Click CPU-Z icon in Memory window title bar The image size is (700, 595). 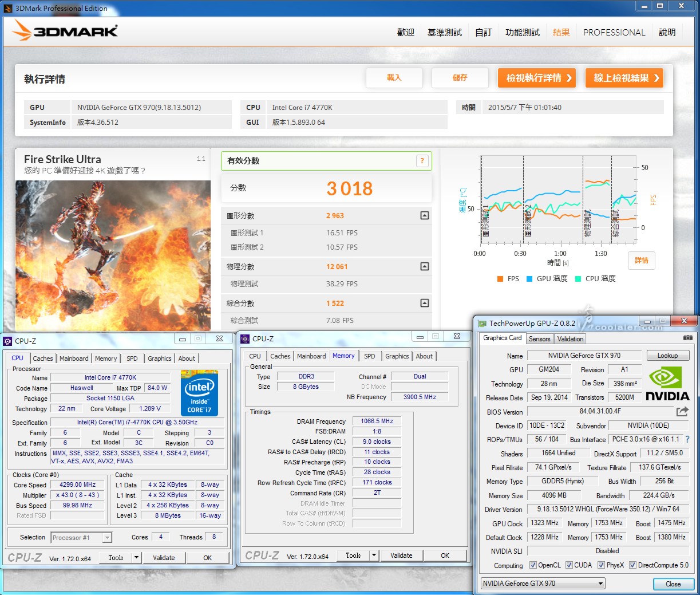tap(245, 338)
